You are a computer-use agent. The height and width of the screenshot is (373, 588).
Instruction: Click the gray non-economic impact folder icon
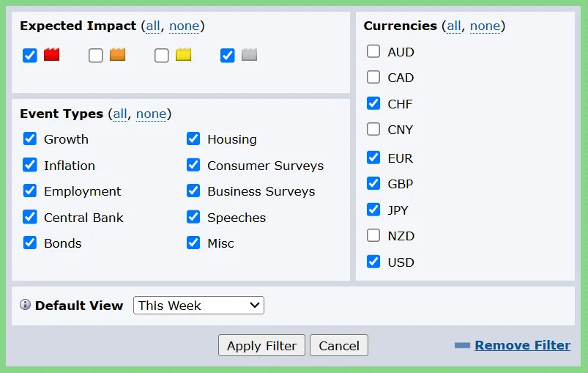tap(249, 54)
